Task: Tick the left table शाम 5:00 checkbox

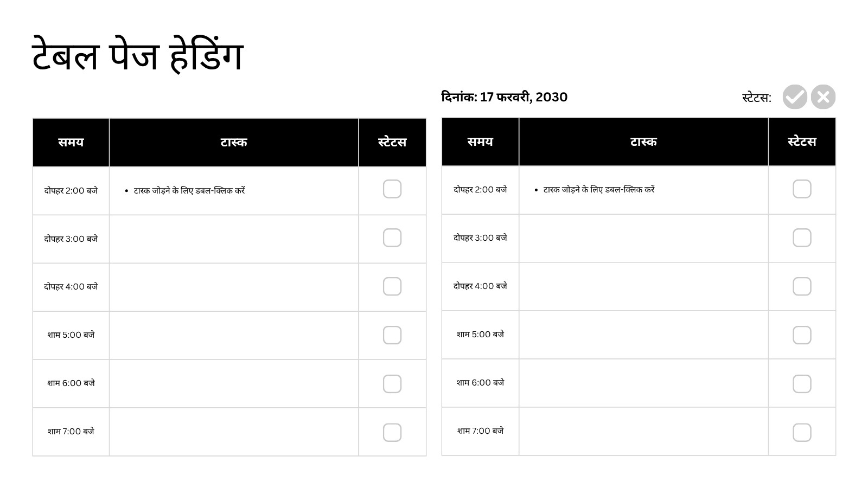Action: [x=392, y=335]
